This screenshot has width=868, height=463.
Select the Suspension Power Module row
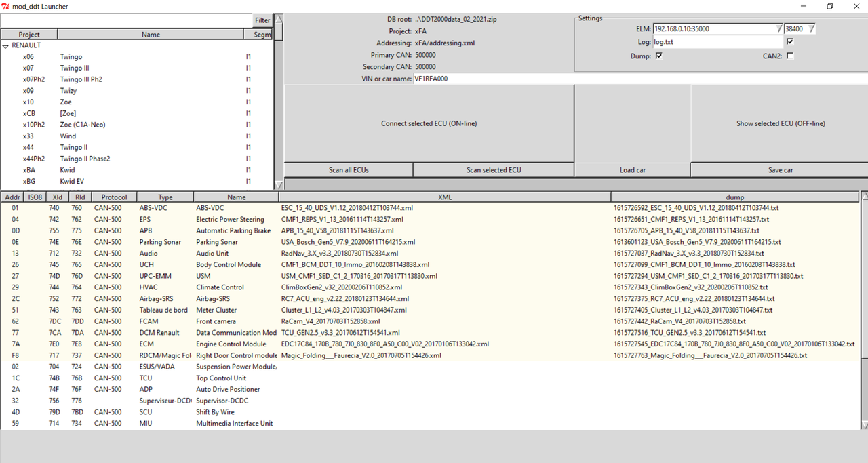tap(430, 367)
